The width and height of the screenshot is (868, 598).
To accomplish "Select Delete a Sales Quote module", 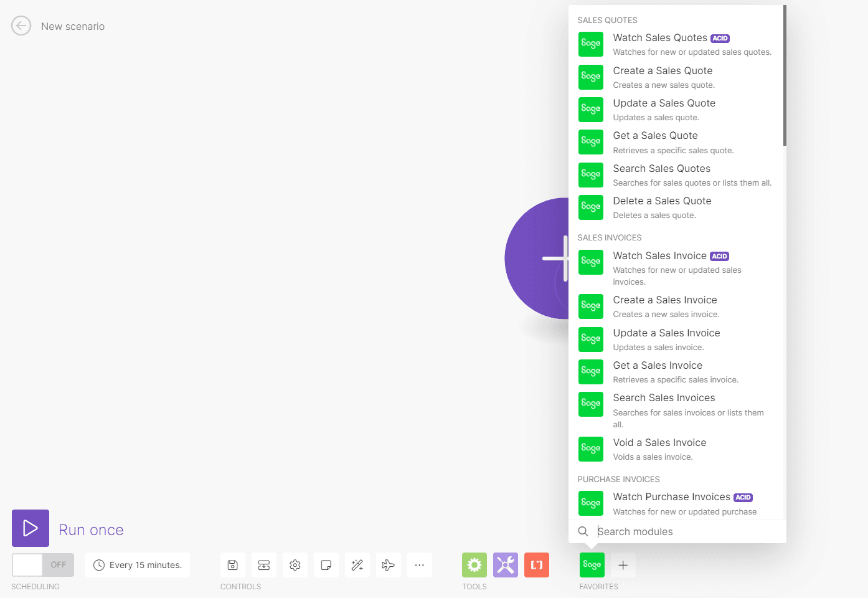I will pyautogui.click(x=662, y=201).
